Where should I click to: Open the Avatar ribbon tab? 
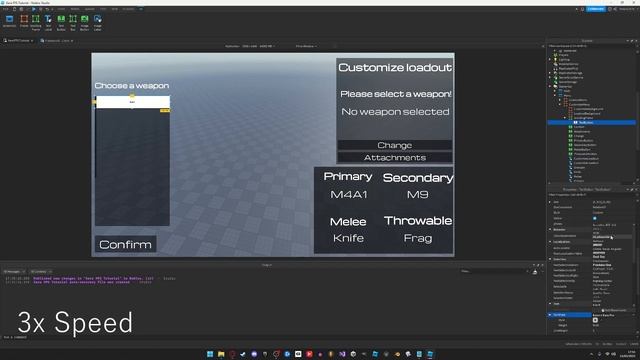pos(89,9)
